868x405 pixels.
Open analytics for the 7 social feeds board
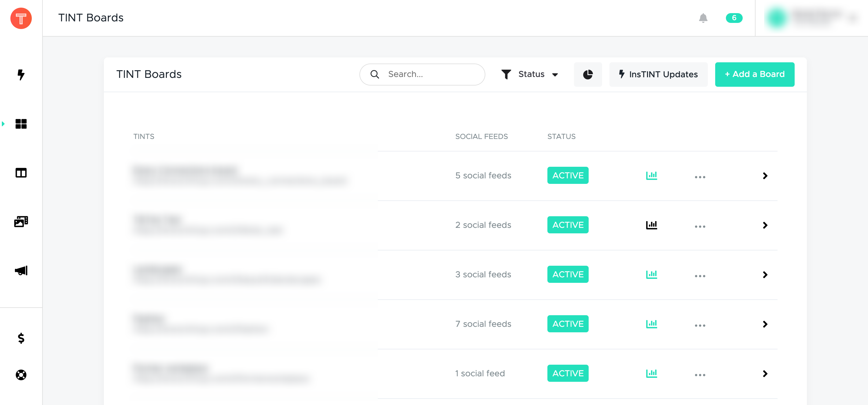651,324
